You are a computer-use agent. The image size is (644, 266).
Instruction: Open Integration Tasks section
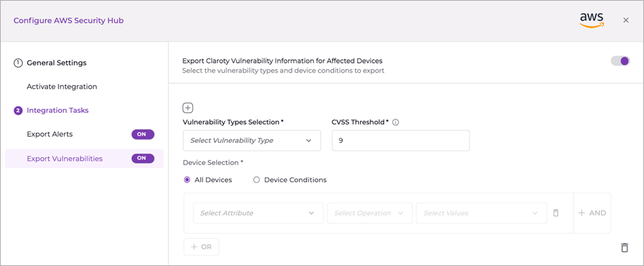(58, 111)
